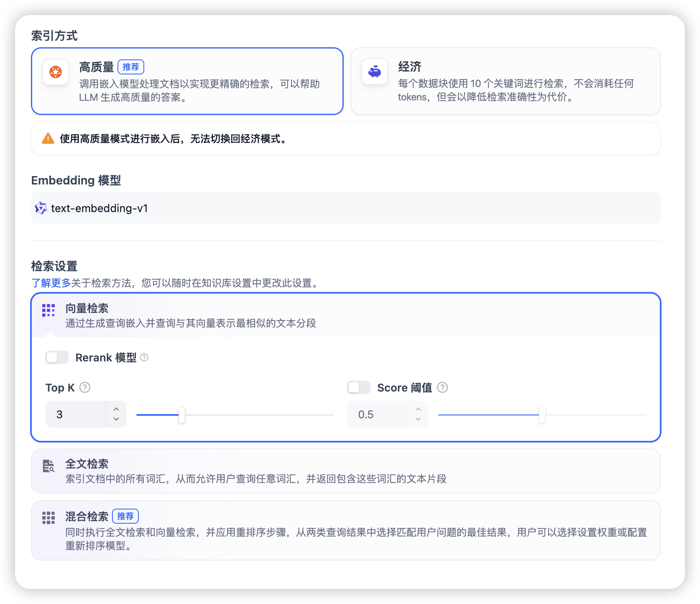Click the Top K number input field
Image resolution: width=700 pixels, height=604 pixels.
[76, 414]
